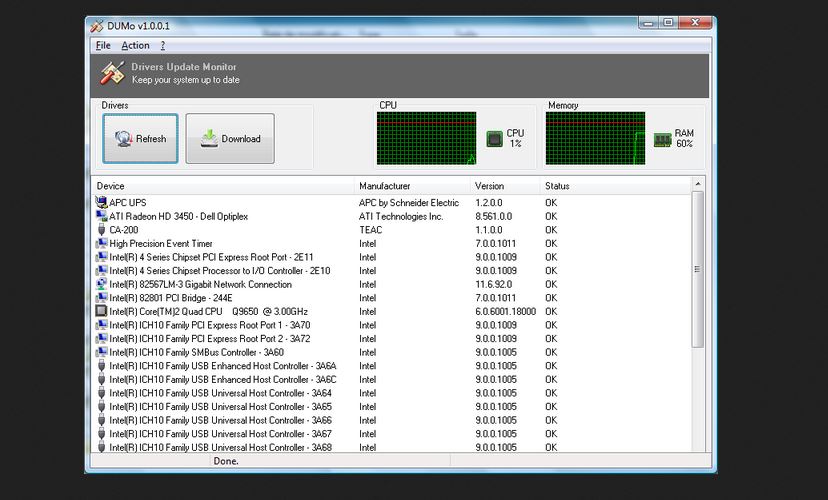
Task: Click icon for 82801 PCI Bridge 244E
Action: coord(101,298)
